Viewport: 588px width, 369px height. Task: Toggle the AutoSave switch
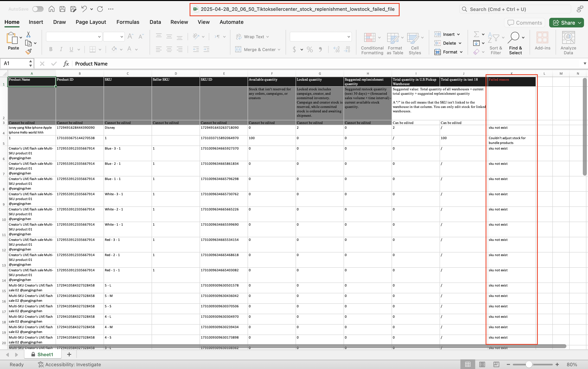(38, 9)
